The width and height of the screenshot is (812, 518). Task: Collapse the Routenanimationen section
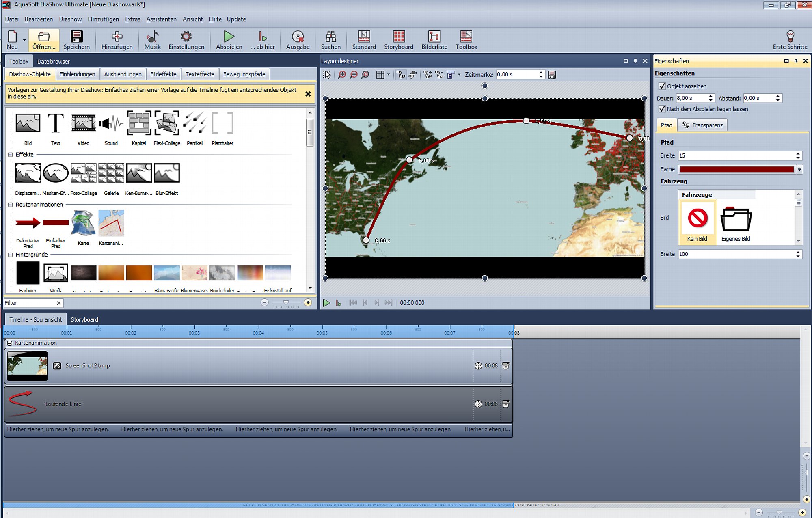pos(11,205)
